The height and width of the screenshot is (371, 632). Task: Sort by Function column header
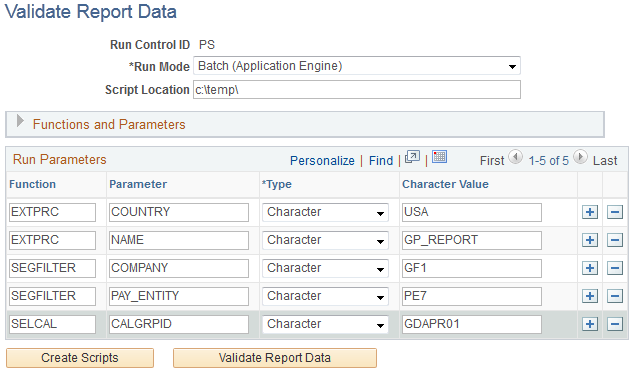pos(33,184)
